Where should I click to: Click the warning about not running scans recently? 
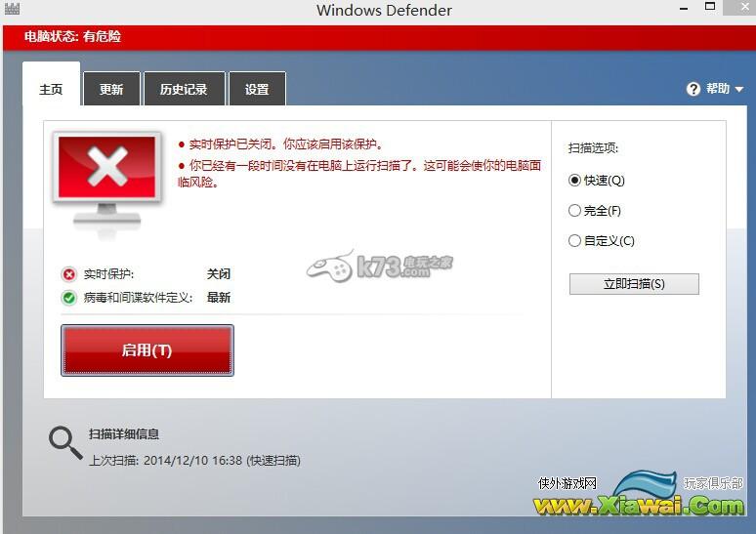[x=359, y=174]
